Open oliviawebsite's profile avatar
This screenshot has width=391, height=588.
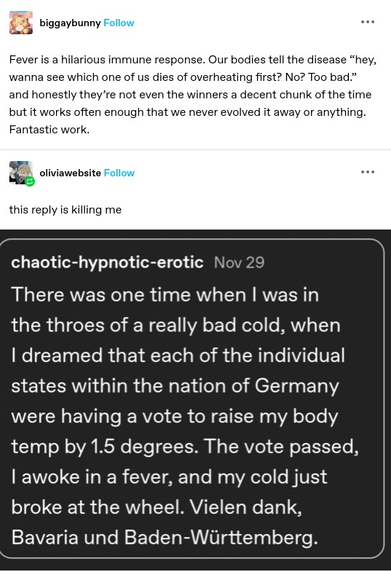pyautogui.click(x=21, y=173)
